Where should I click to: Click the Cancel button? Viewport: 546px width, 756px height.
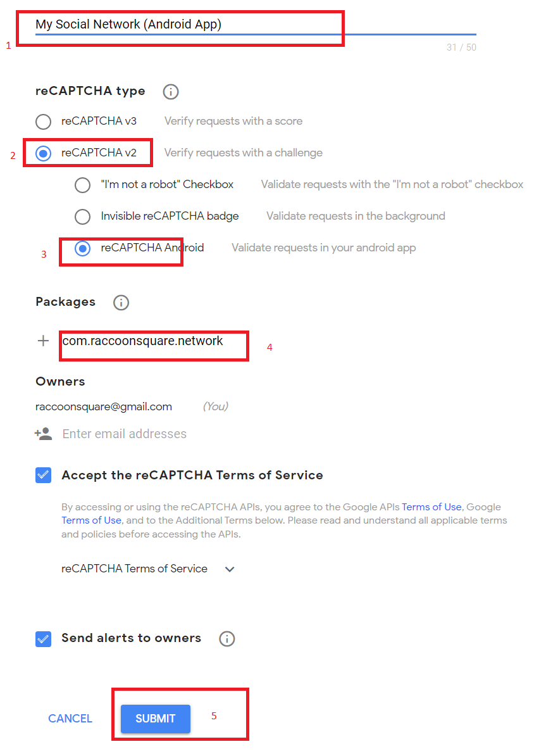(70, 719)
